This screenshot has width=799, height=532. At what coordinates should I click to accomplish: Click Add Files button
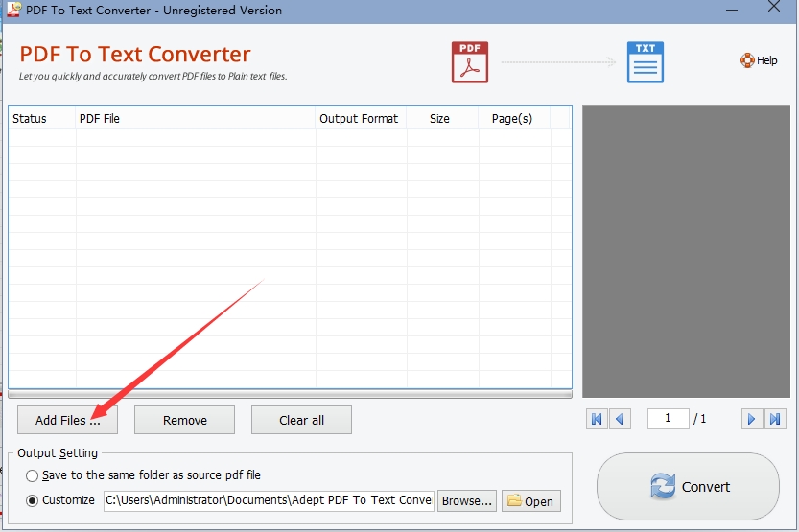[x=67, y=420]
